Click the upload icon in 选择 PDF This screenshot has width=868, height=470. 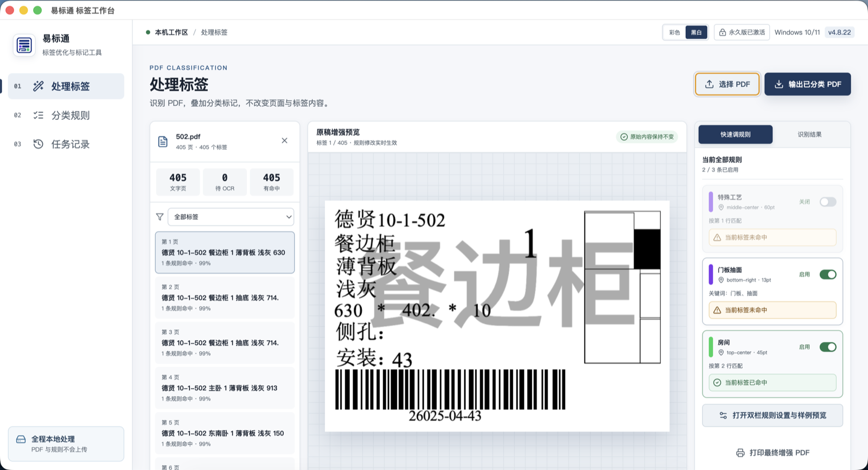(709, 84)
